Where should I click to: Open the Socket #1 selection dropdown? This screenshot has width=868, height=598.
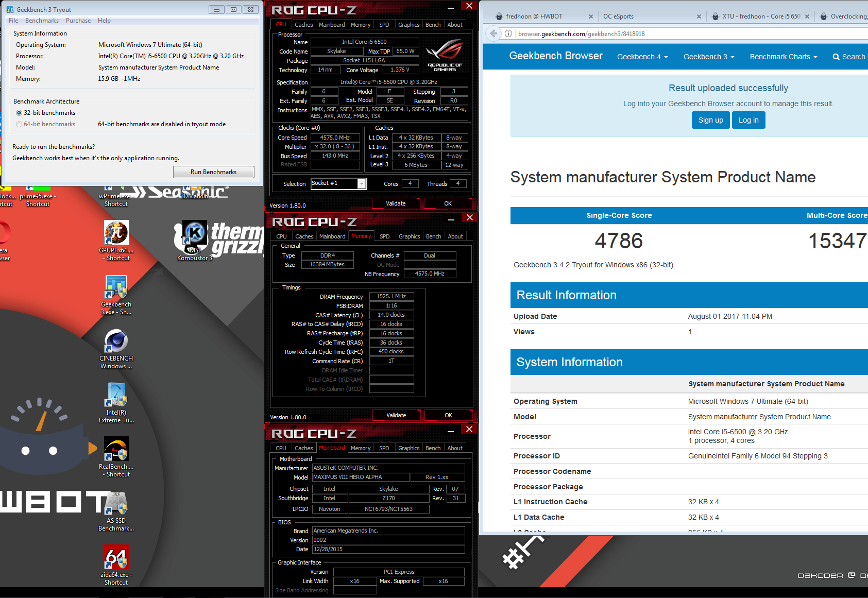click(362, 184)
